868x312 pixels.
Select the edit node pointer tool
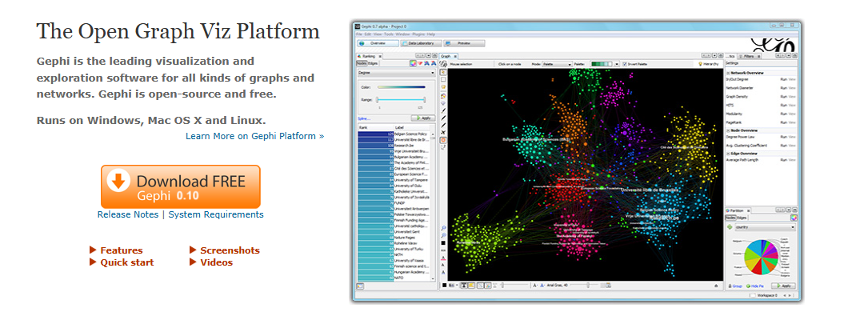tap(443, 148)
